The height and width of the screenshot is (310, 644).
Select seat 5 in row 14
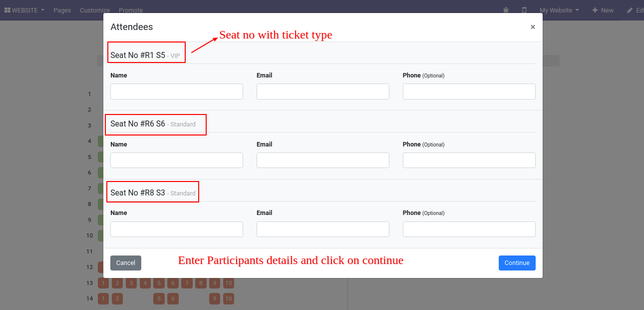(x=159, y=299)
